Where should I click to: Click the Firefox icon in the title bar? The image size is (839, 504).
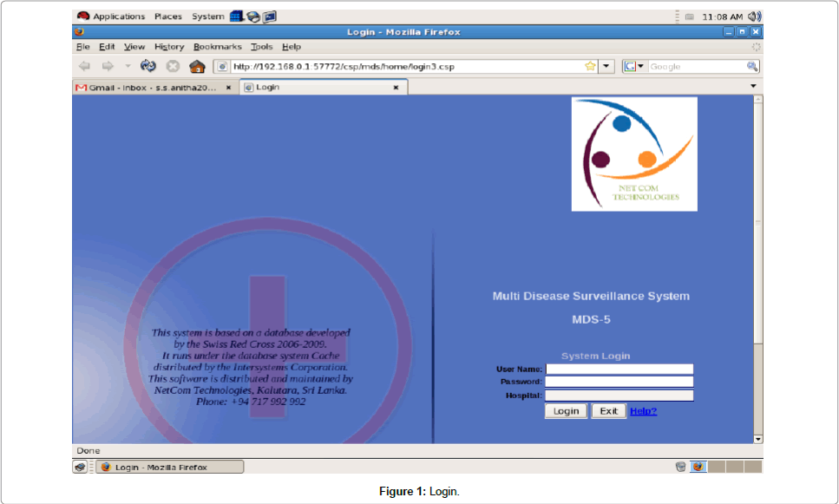[80, 31]
